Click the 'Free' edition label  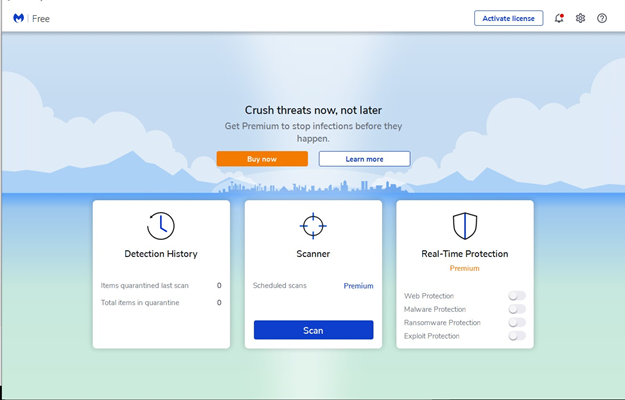point(41,19)
